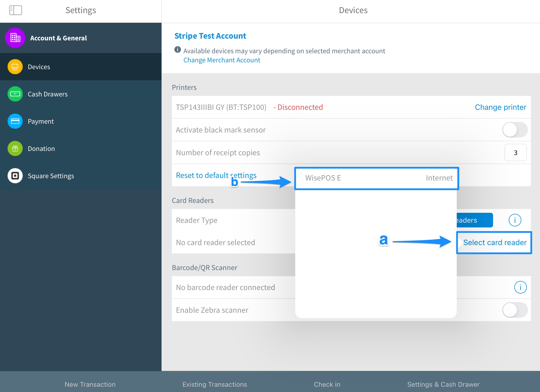This screenshot has width=540, height=392.
Task: Edit the Number of receipt copies field
Action: (x=516, y=152)
